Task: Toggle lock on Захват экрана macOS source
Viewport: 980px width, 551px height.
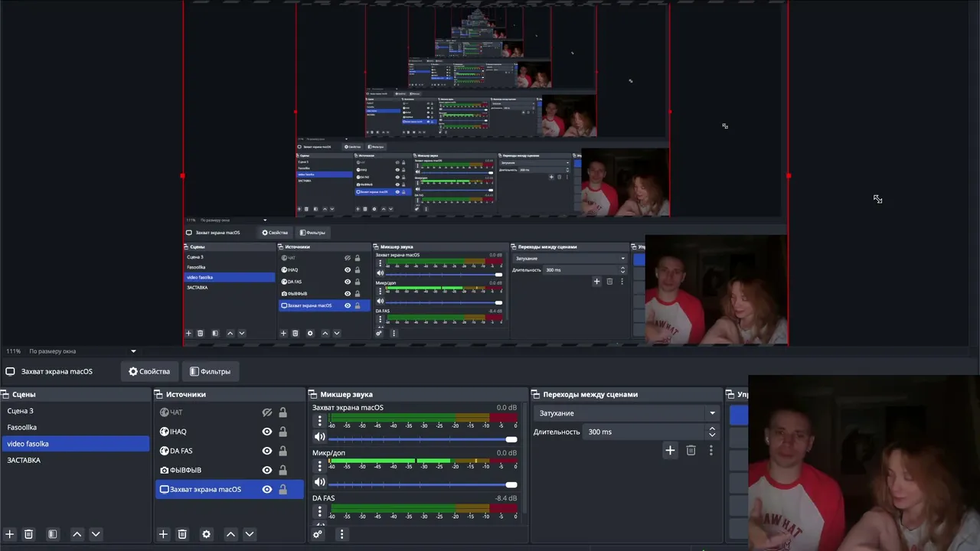Action: click(x=283, y=489)
